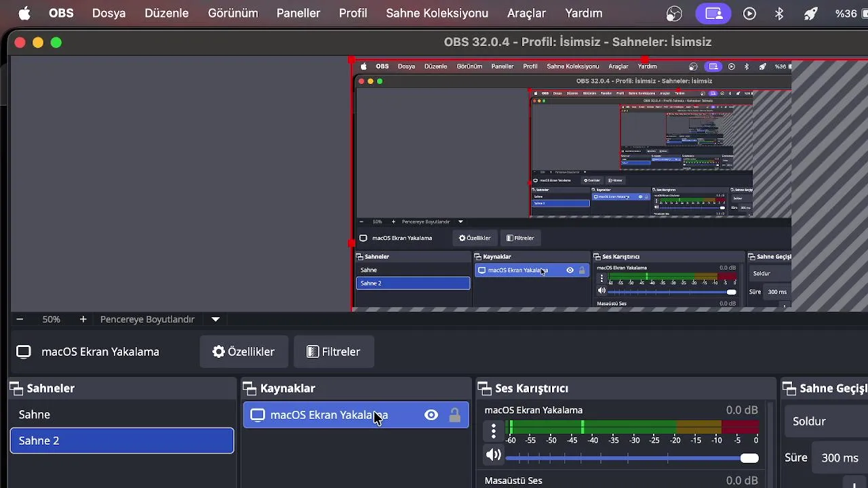This screenshot has width=868, height=488.
Task: Click the display icon of the source row
Action: (258, 415)
